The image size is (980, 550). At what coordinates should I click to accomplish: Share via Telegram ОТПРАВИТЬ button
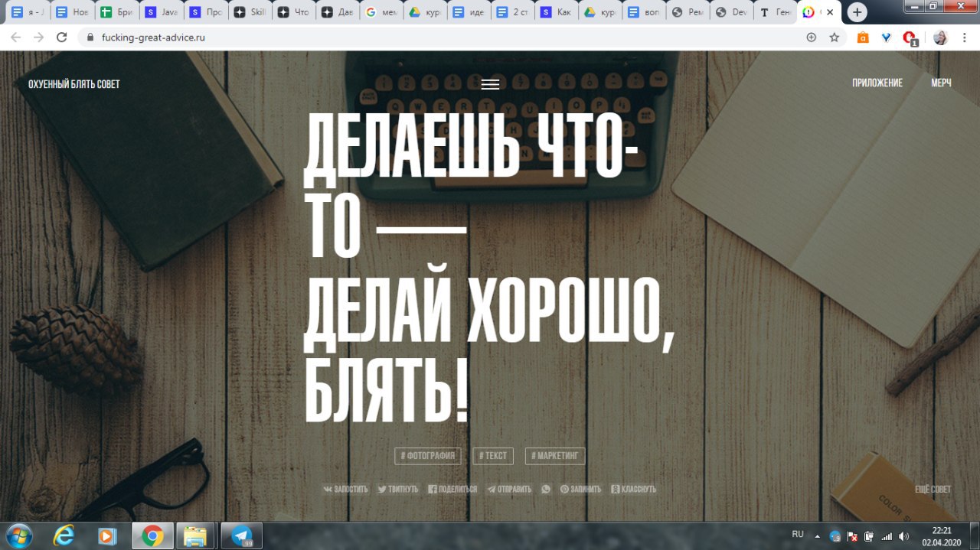point(509,489)
